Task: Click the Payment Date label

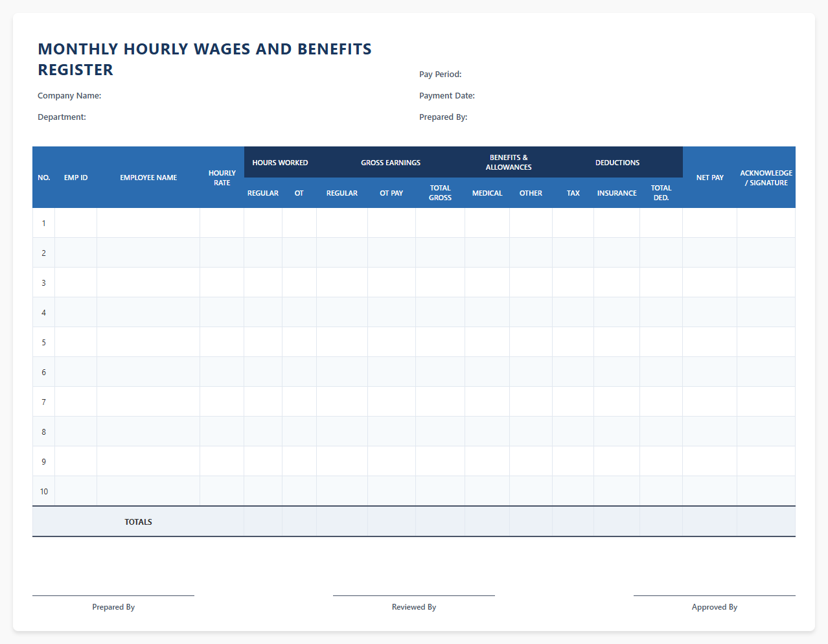Action: (x=447, y=95)
